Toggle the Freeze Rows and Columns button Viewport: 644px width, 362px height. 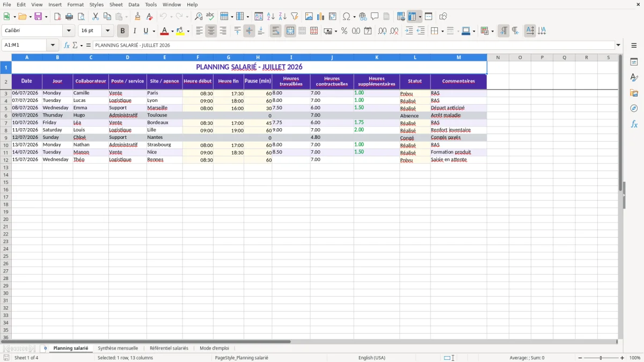click(x=412, y=17)
